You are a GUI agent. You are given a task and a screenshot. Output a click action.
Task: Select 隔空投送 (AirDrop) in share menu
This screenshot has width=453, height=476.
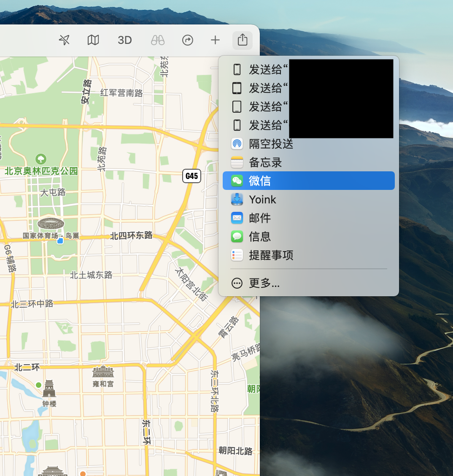point(271,144)
